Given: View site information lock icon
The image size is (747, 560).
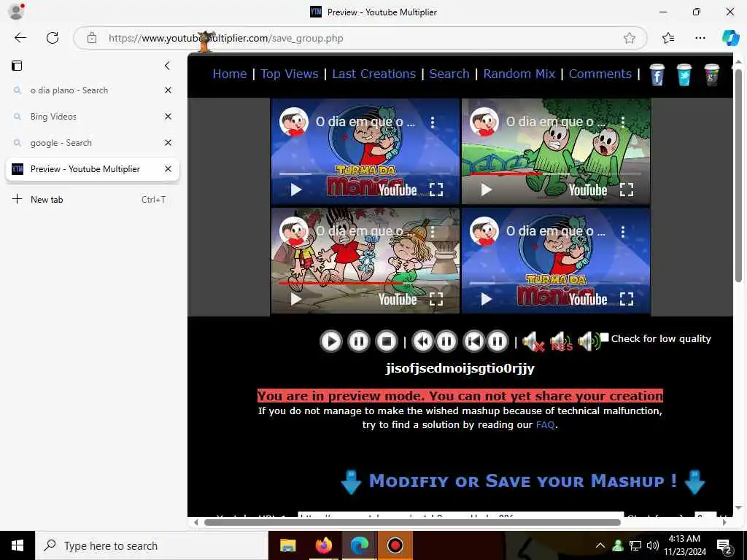Looking at the screenshot, I should coord(92,38).
